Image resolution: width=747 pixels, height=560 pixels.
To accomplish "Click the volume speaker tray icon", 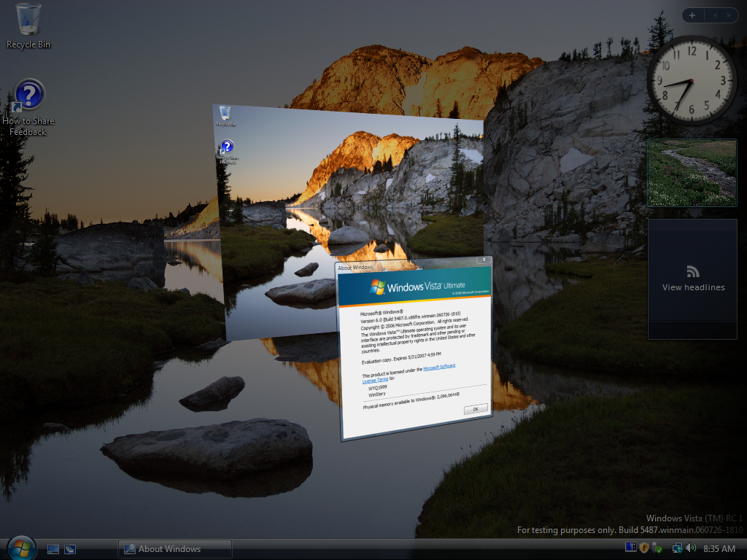I will click(x=691, y=548).
